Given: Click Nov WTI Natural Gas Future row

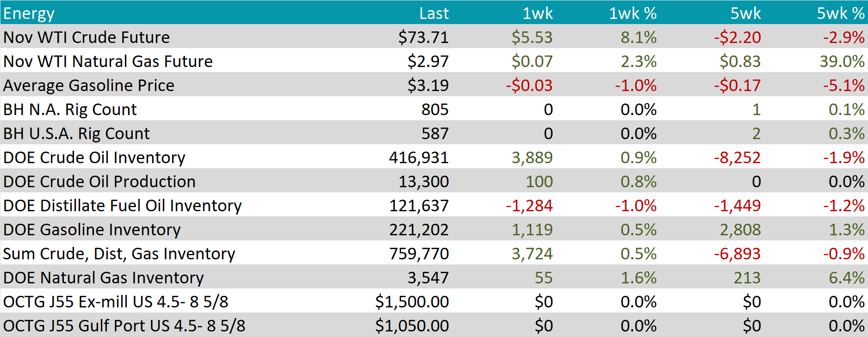Looking at the screenshot, I should pyautogui.click(x=108, y=61).
